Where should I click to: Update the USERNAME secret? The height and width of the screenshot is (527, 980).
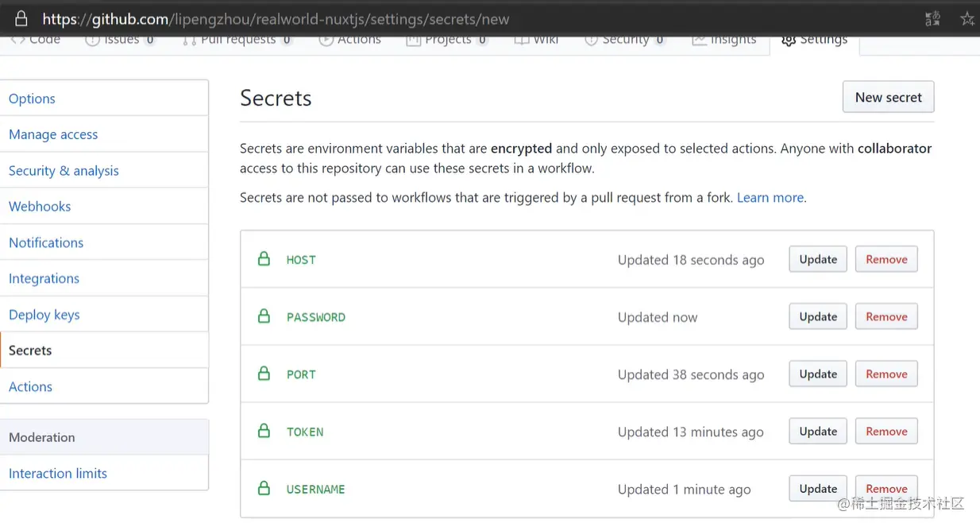pyautogui.click(x=818, y=488)
